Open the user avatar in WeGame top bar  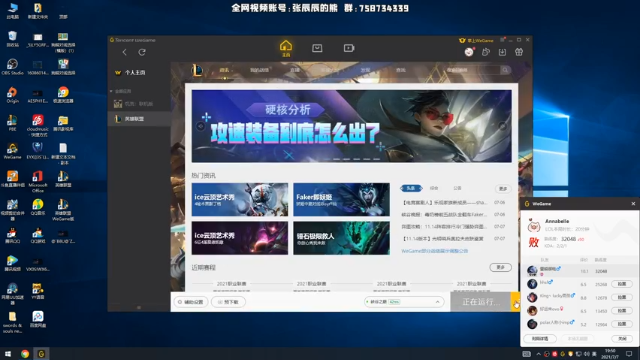click(469, 52)
